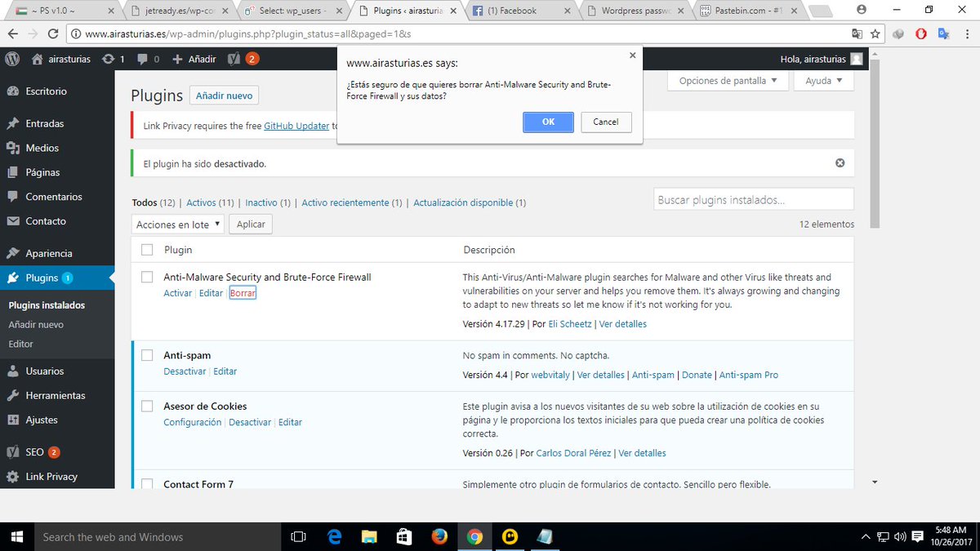This screenshot has width=980, height=551.
Task: Click Configuración under Asesor de Cookies
Action: point(192,422)
